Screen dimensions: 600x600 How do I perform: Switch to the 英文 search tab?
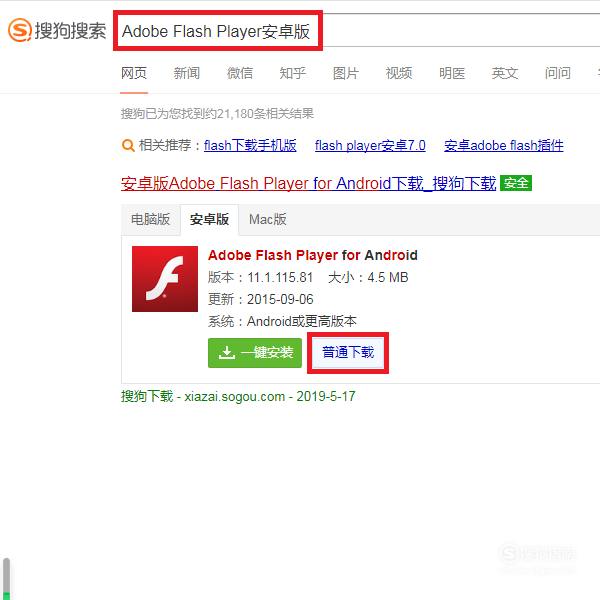pos(505,73)
